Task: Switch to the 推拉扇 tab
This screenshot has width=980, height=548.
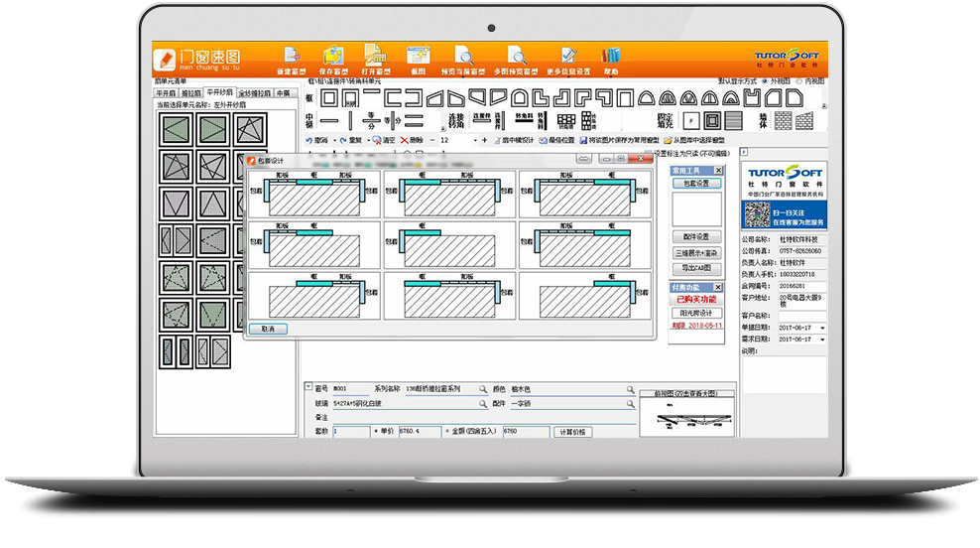Action: click(191, 93)
